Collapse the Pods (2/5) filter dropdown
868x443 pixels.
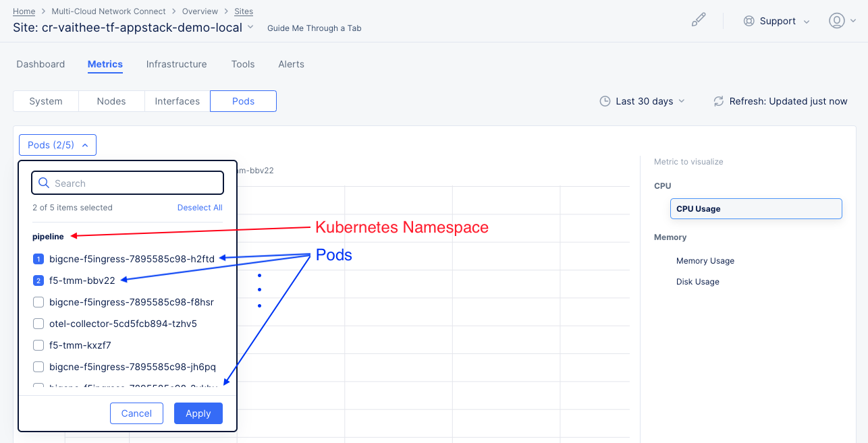[x=57, y=144]
